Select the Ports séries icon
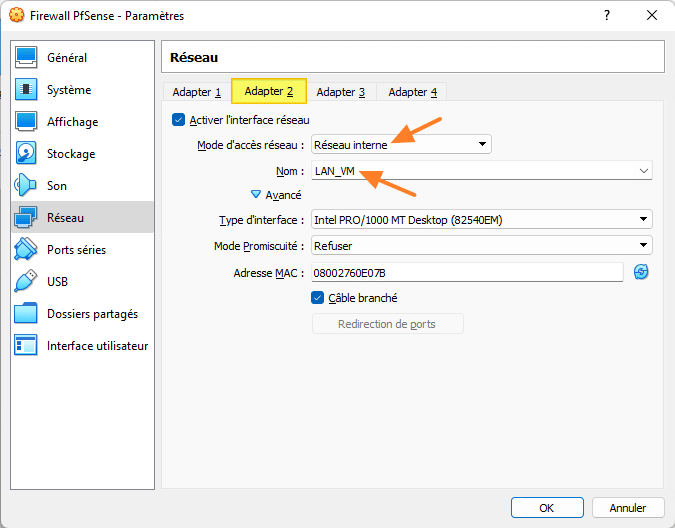 tap(27, 250)
